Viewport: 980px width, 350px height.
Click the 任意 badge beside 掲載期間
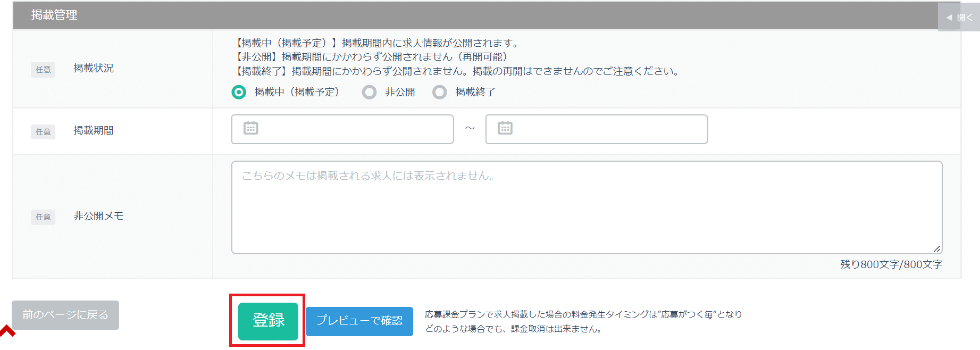43,132
